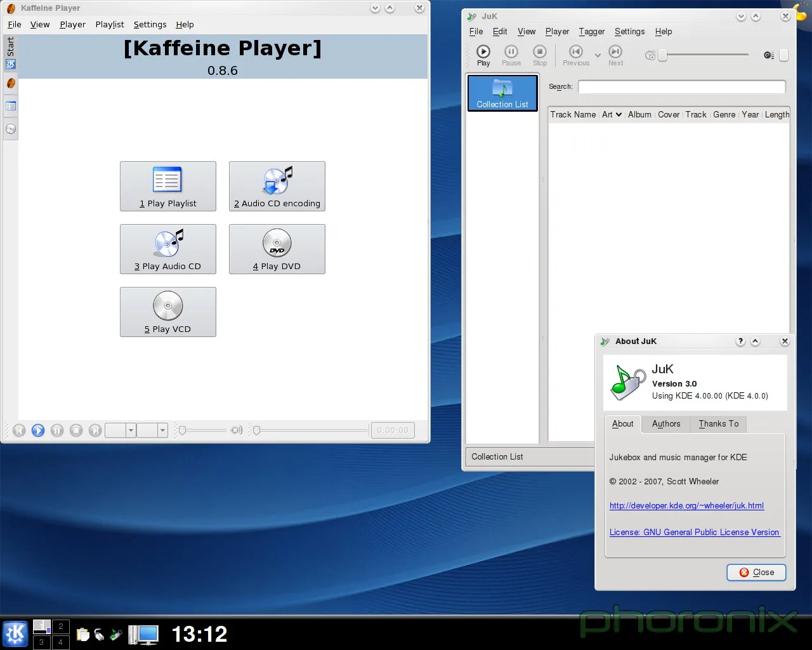The height and width of the screenshot is (650, 812).
Task: Open the first combo box in Kaffeine control bar
Action: point(121,430)
